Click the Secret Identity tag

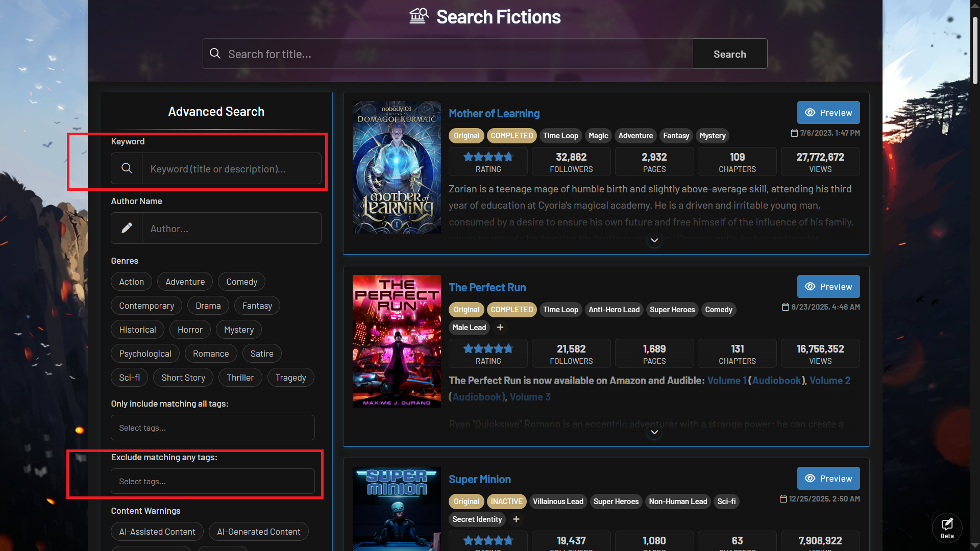477,519
